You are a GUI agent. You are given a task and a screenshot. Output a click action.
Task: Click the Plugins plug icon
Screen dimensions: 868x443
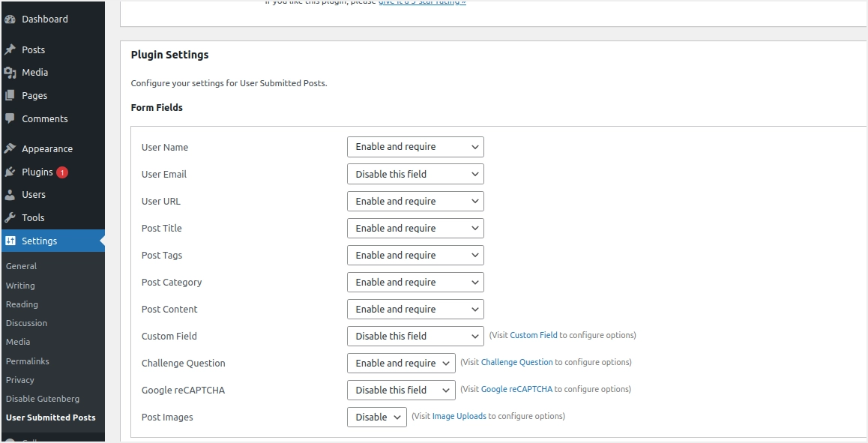click(x=10, y=172)
